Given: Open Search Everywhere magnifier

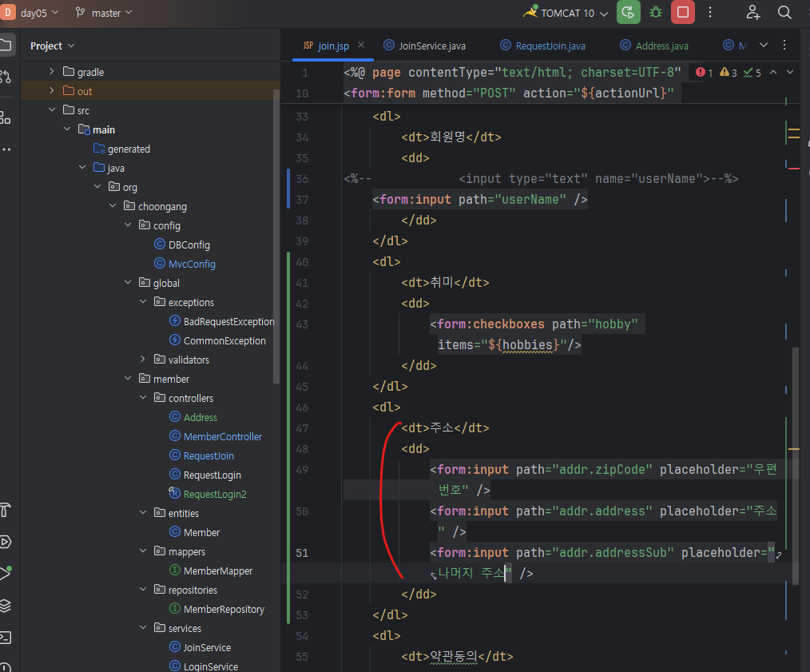Looking at the screenshot, I should (784, 13).
